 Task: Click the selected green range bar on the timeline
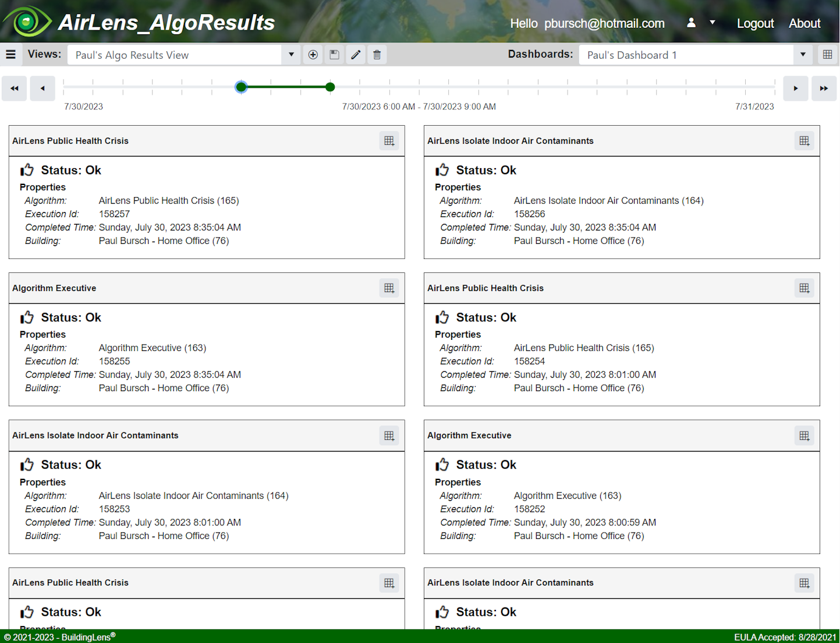pyautogui.click(x=286, y=87)
